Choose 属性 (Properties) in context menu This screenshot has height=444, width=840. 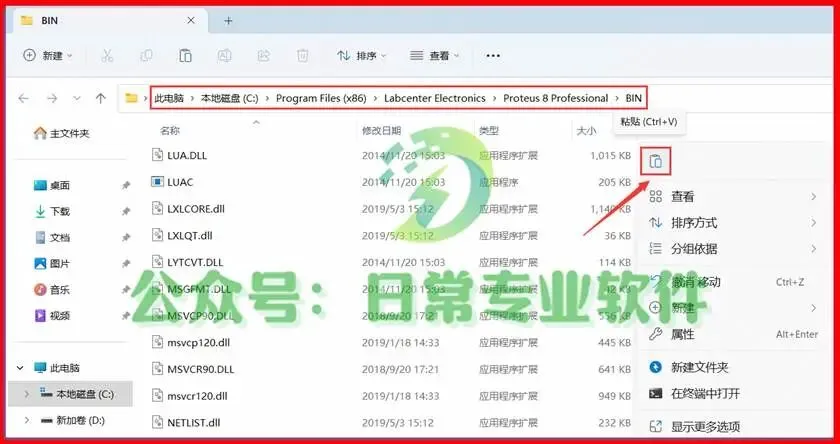pos(733,334)
